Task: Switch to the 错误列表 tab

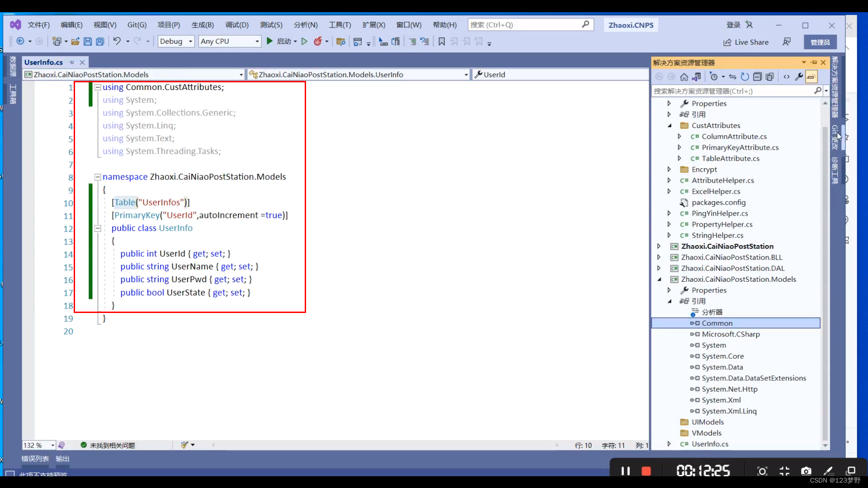Action: (x=35, y=459)
